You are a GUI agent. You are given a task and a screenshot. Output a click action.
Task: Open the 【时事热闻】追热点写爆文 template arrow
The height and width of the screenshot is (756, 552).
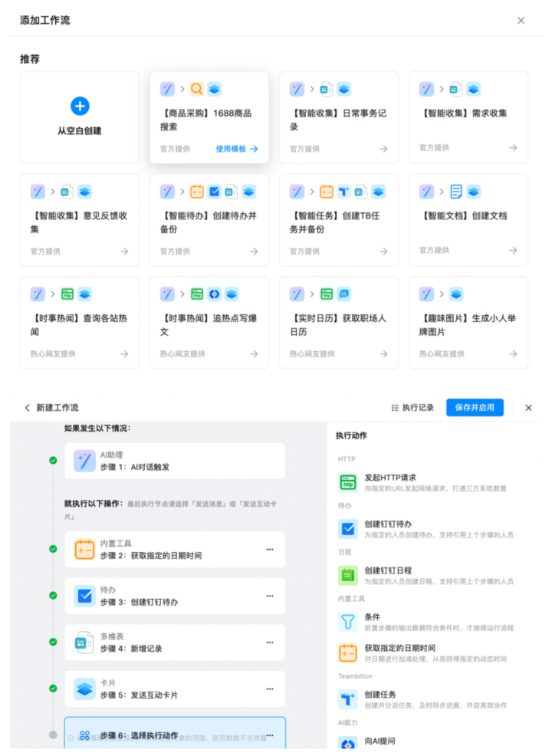click(x=254, y=354)
